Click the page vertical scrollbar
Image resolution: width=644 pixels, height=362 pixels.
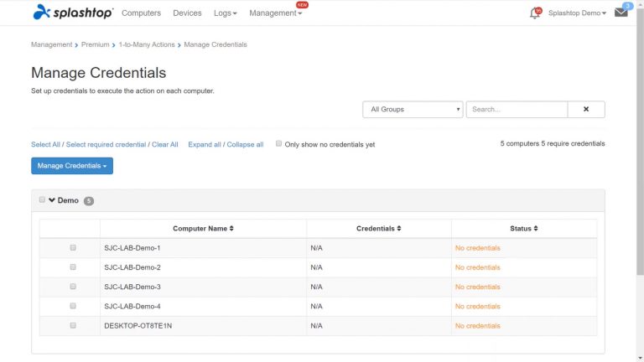click(x=640, y=142)
